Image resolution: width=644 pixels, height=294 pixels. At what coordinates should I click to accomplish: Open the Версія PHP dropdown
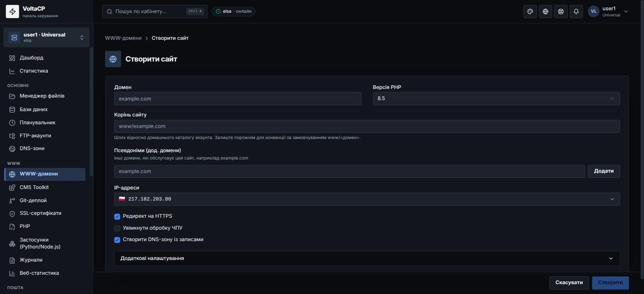[x=496, y=98]
